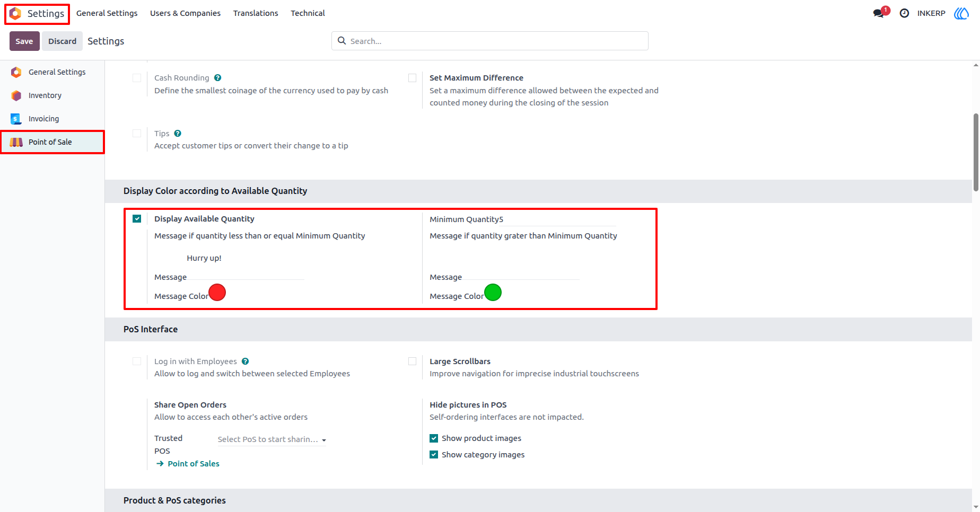Enable Set Maximum Difference checkbox
Image resolution: width=980 pixels, height=512 pixels.
pyautogui.click(x=412, y=78)
